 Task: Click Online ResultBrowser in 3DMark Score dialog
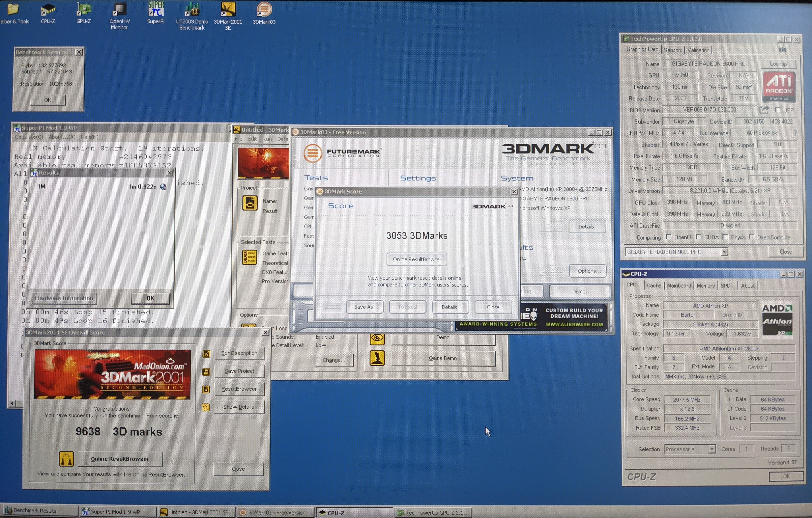[x=417, y=259]
